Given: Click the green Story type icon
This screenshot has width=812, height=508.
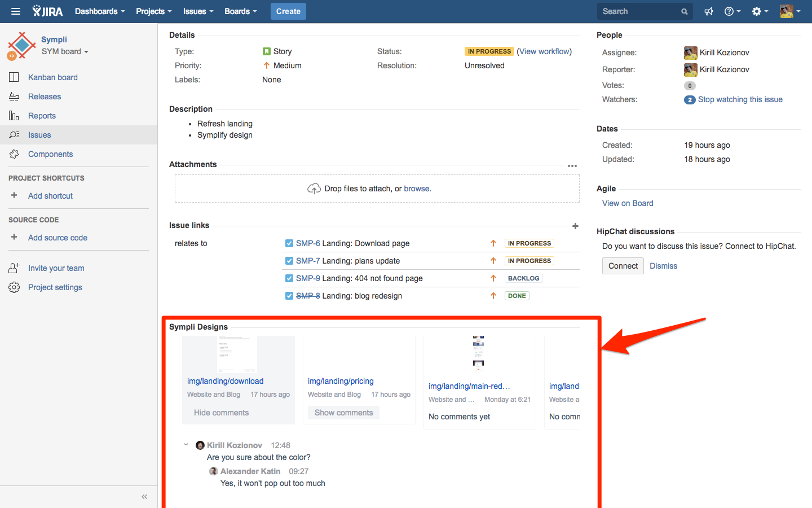Looking at the screenshot, I should [x=267, y=51].
